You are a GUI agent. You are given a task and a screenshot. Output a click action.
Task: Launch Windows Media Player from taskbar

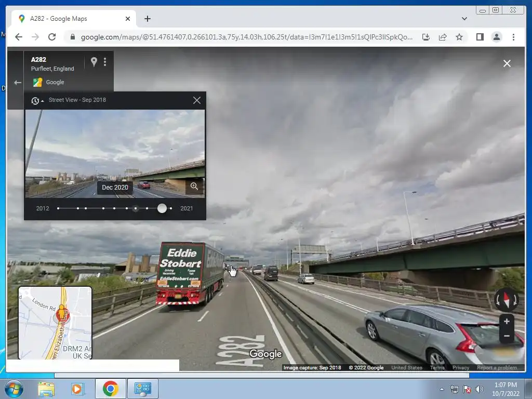(77, 389)
